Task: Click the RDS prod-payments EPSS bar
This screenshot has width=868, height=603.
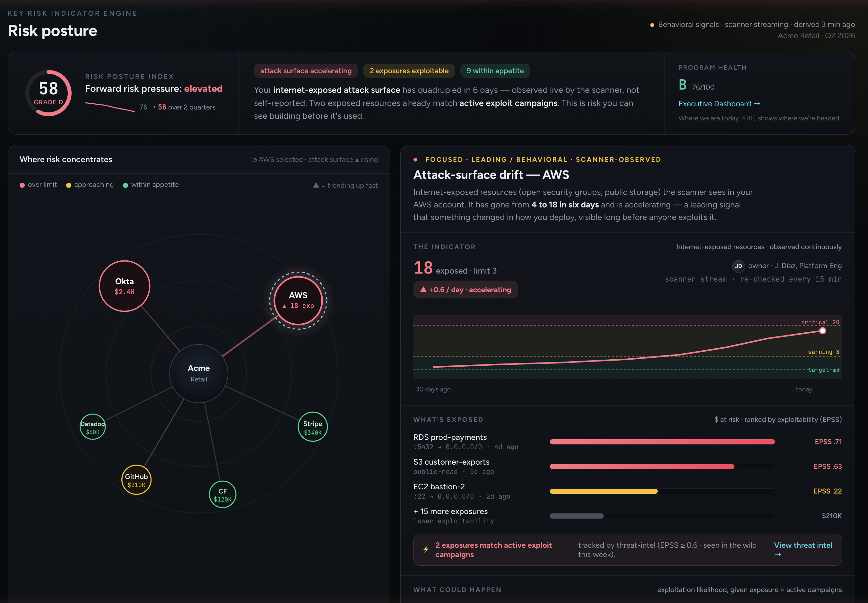Action: (662, 442)
